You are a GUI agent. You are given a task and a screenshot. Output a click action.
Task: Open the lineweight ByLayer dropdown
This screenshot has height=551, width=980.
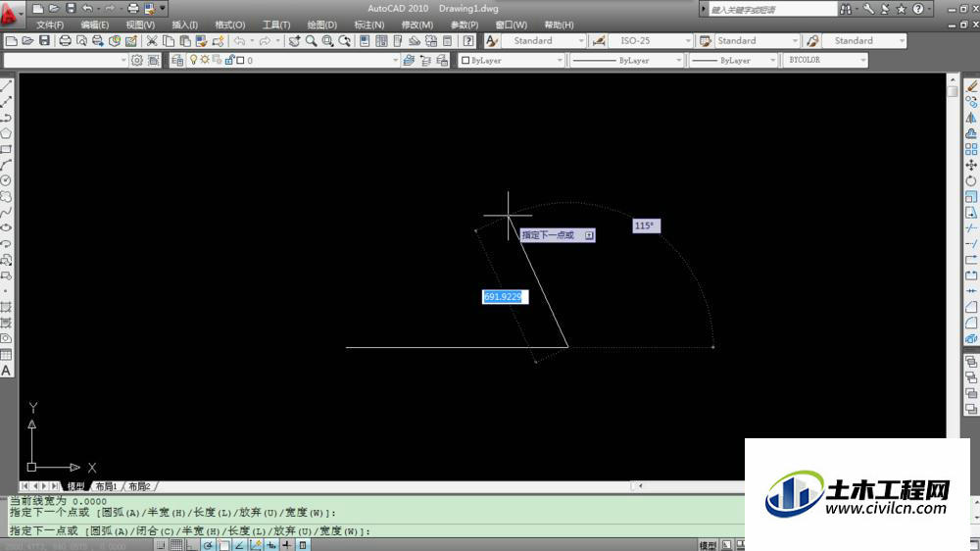tap(772, 60)
